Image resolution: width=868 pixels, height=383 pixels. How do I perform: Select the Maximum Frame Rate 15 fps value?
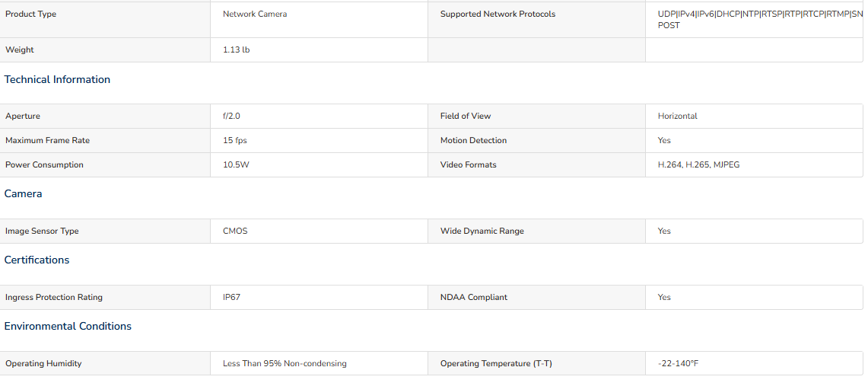tap(235, 140)
